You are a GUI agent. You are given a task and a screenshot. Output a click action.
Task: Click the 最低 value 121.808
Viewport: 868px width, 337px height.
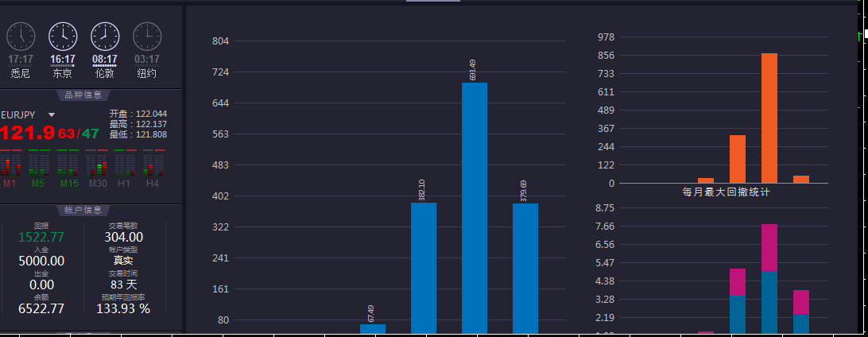pos(152,134)
